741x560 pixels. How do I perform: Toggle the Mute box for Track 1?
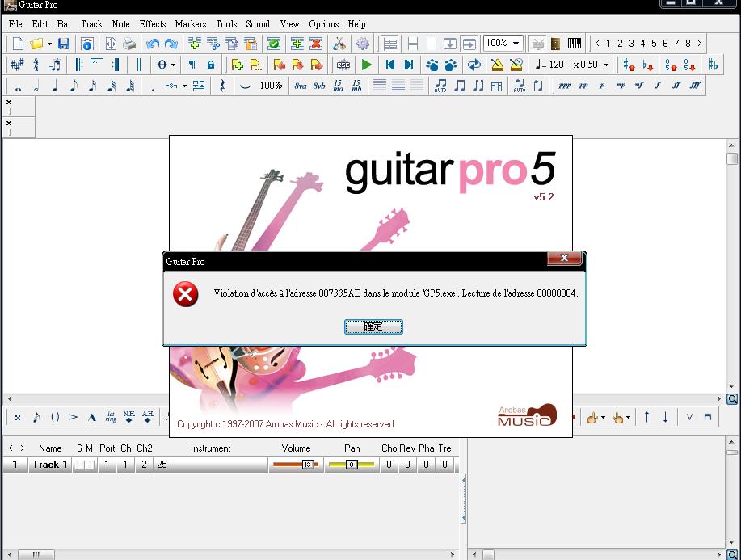pyautogui.click(x=90, y=465)
